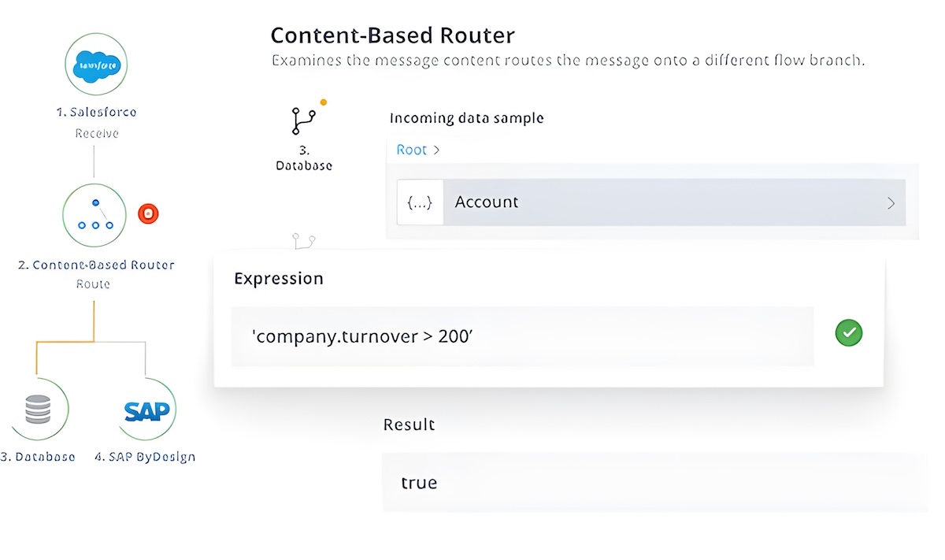Click the 2. Content-Based Router label

(x=96, y=265)
